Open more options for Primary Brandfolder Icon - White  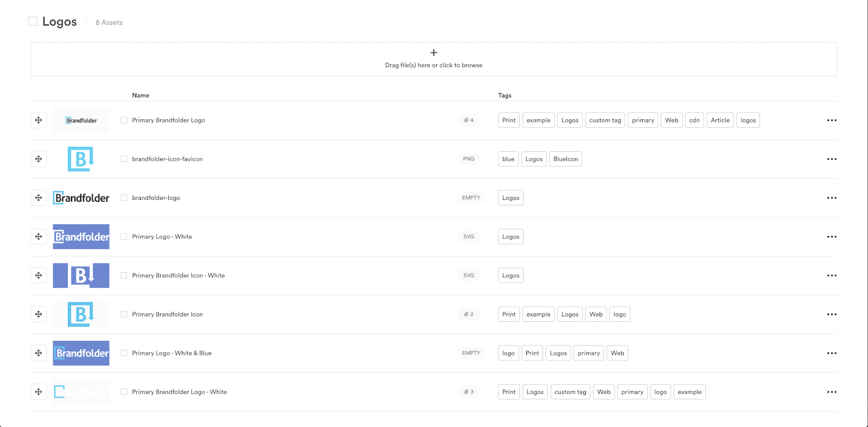(832, 276)
